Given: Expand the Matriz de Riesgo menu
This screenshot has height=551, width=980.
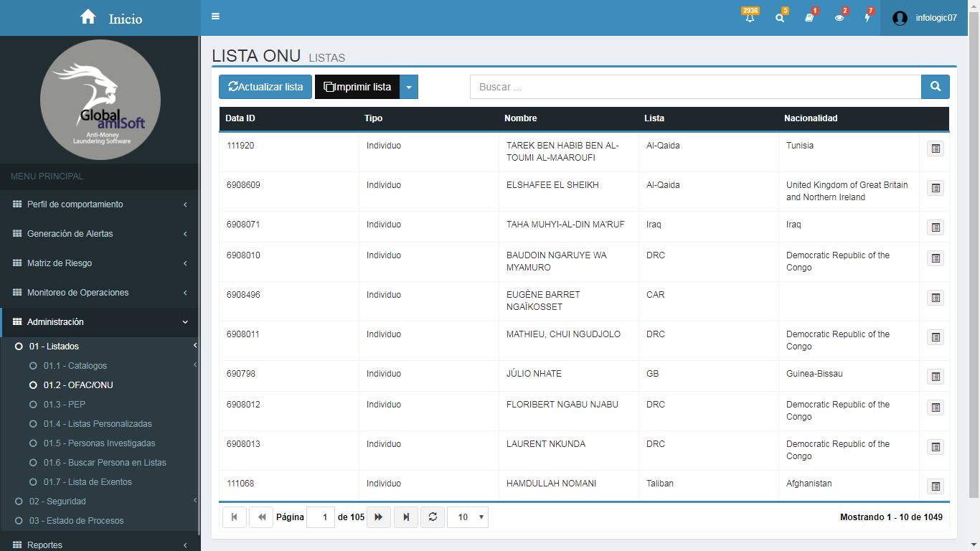Looking at the screenshot, I should 99,263.
